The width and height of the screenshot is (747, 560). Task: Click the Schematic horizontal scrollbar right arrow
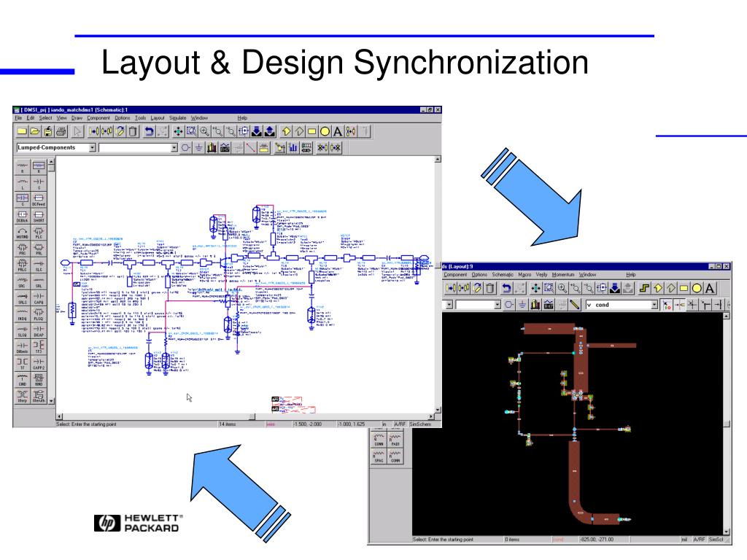point(432,416)
